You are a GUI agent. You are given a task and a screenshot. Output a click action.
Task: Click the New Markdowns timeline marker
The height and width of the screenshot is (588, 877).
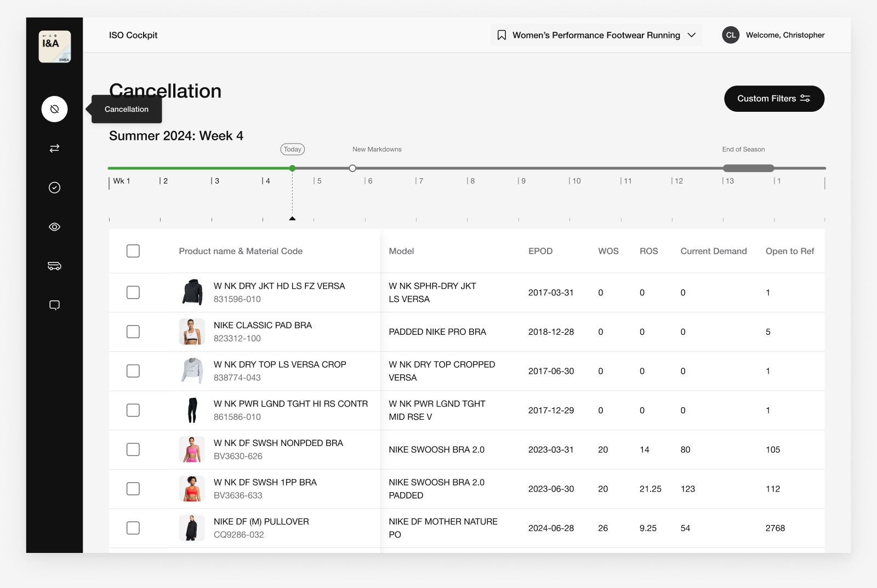(x=352, y=168)
